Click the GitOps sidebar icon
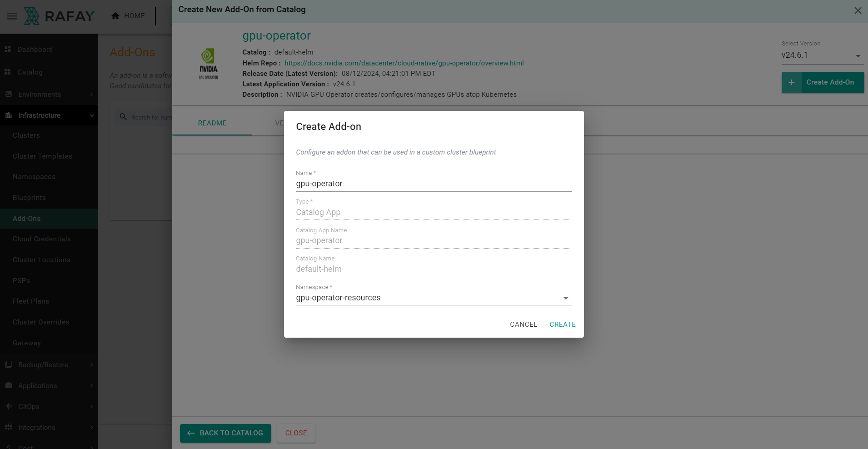Screen dimensions: 868x449 (x=8, y=406)
